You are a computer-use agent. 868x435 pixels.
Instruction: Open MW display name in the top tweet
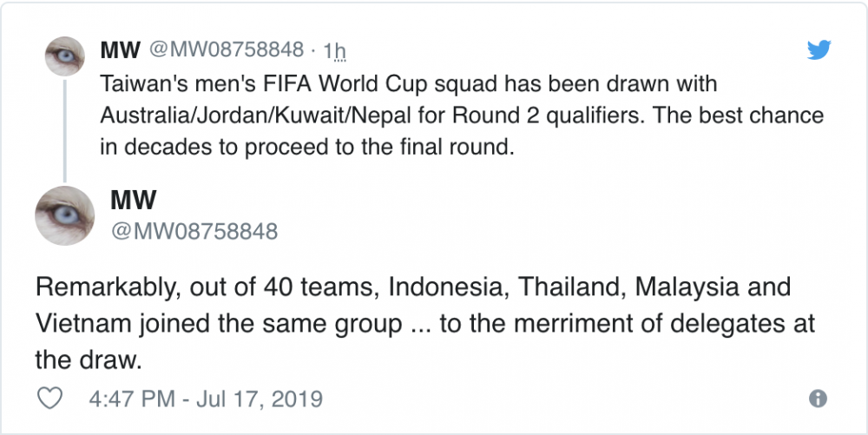[x=121, y=49]
